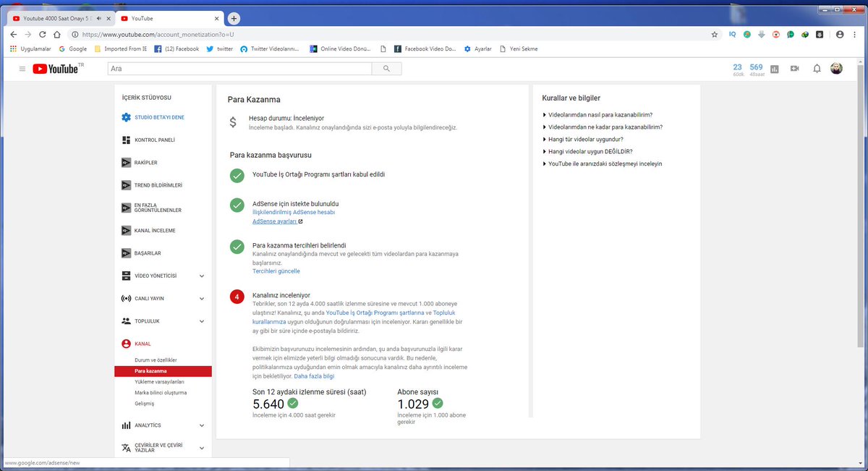Click the search magnifier button
Image resolution: width=868 pixels, height=471 pixels.
[x=386, y=69]
